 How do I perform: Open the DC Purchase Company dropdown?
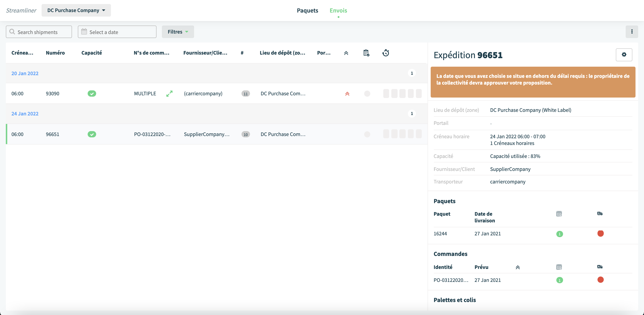pyautogui.click(x=76, y=10)
